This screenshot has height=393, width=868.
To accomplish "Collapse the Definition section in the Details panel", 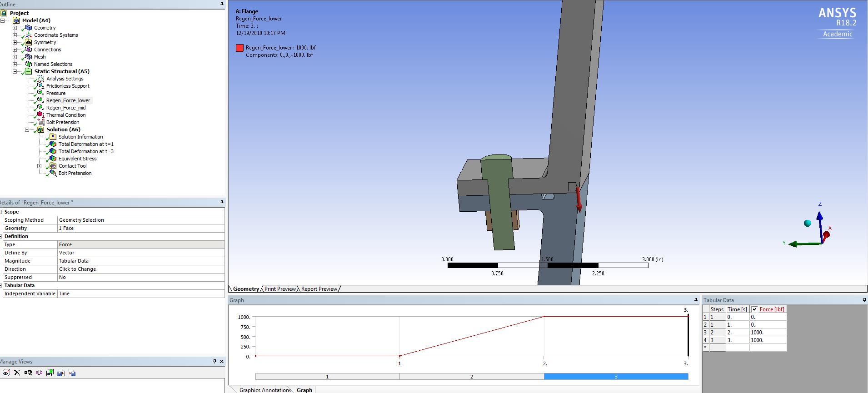I will 1,236.
